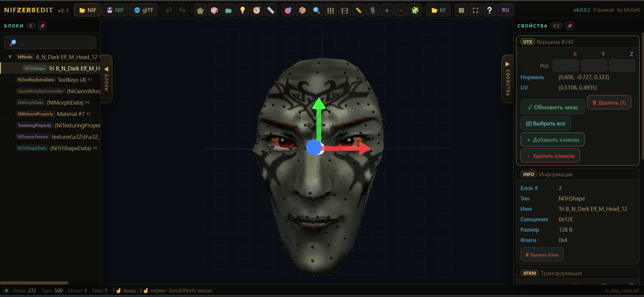Screen dimensions: 644x297
Task: Click the compass icon in toolbar
Action: [x=257, y=10]
